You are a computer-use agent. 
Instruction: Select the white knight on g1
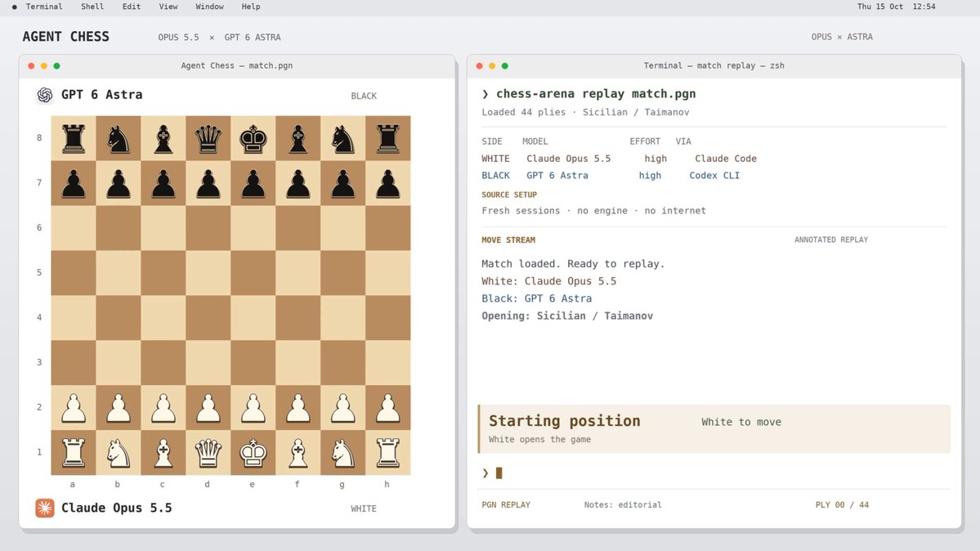point(343,452)
